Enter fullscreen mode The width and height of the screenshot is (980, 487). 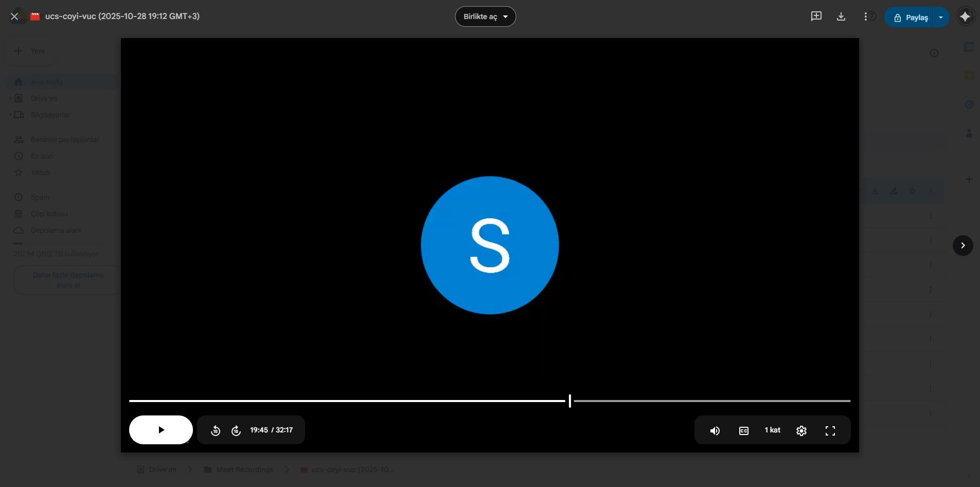coord(830,431)
